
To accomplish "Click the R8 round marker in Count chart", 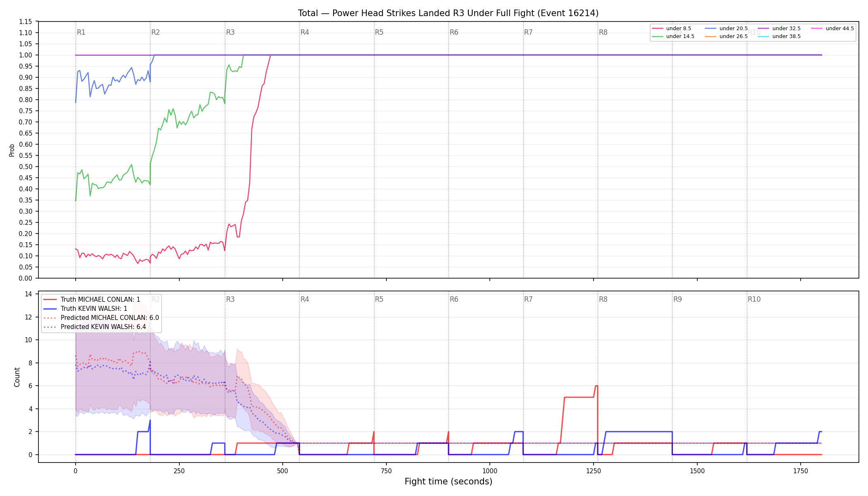I will coord(603,299).
